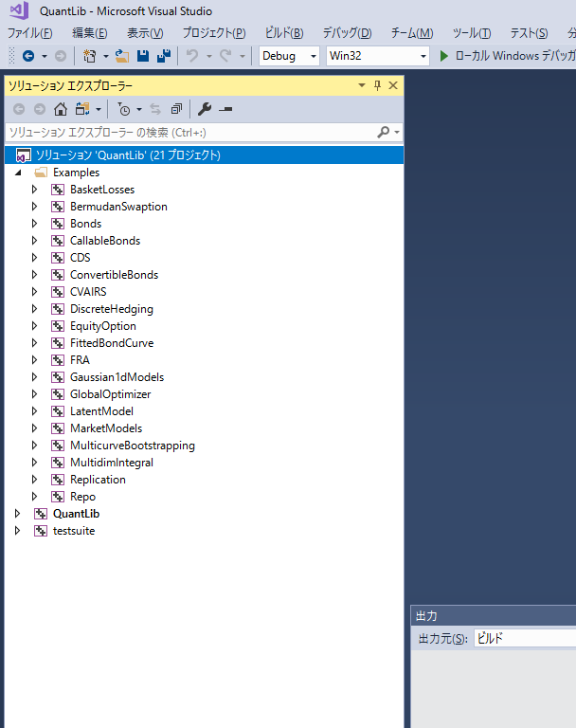Select the FittedBondCurve project
This screenshot has height=728, width=576.
click(x=112, y=343)
